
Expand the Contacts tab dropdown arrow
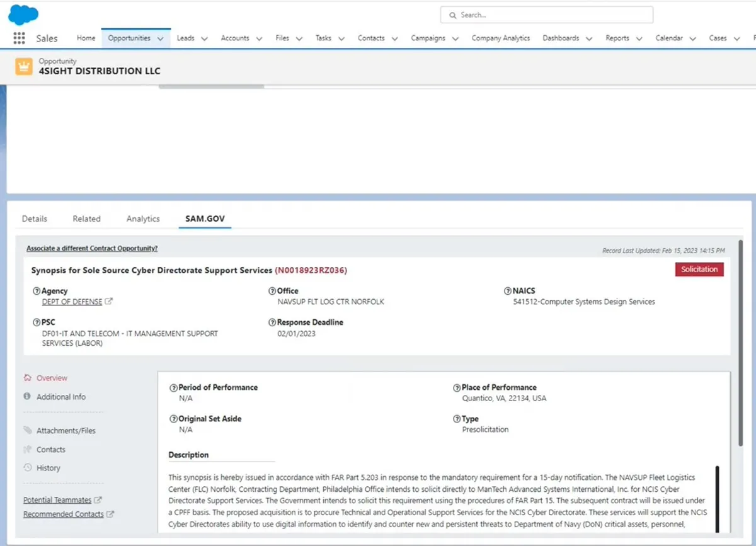click(394, 38)
